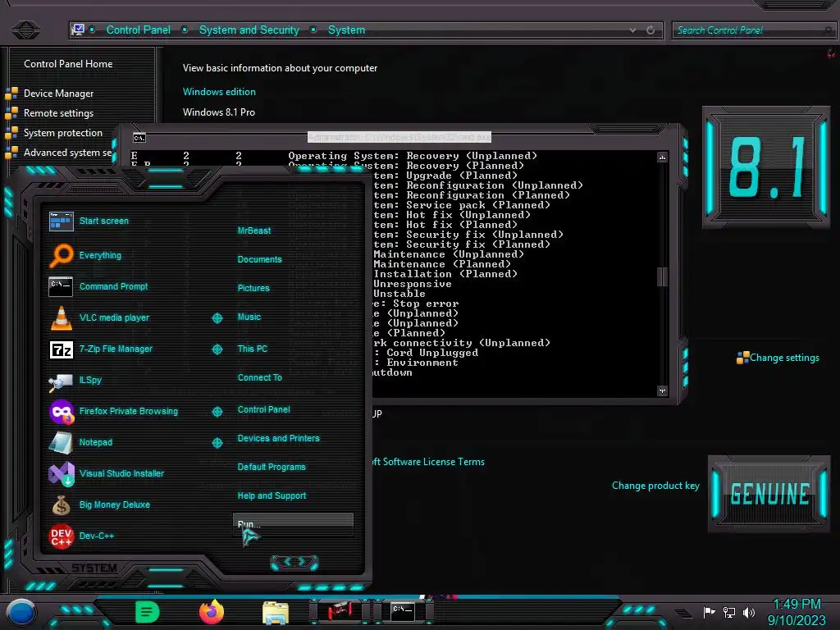Open Control Panel from start menu

(263, 410)
